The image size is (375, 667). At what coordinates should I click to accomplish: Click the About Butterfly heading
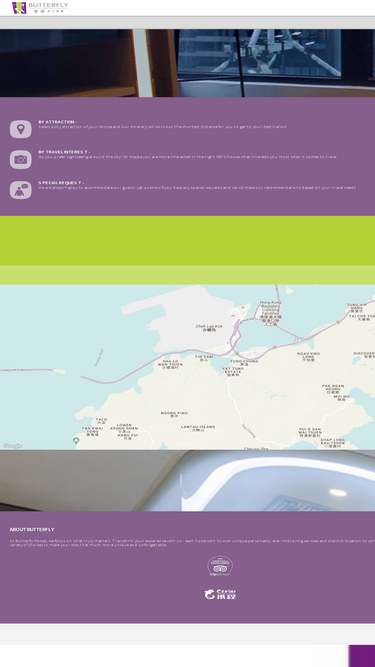pyautogui.click(x=32, y=530)
